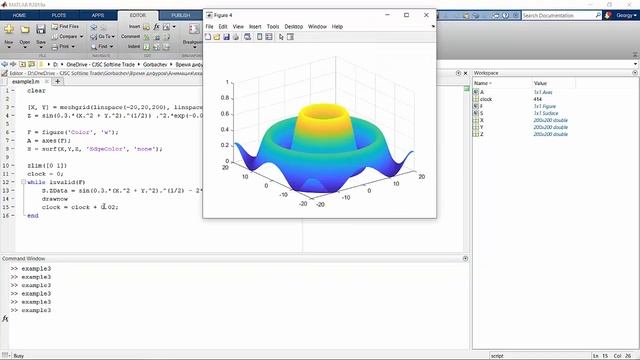Click the Open folder icon
Screen dimensions: 640x360
pos(25,29)
